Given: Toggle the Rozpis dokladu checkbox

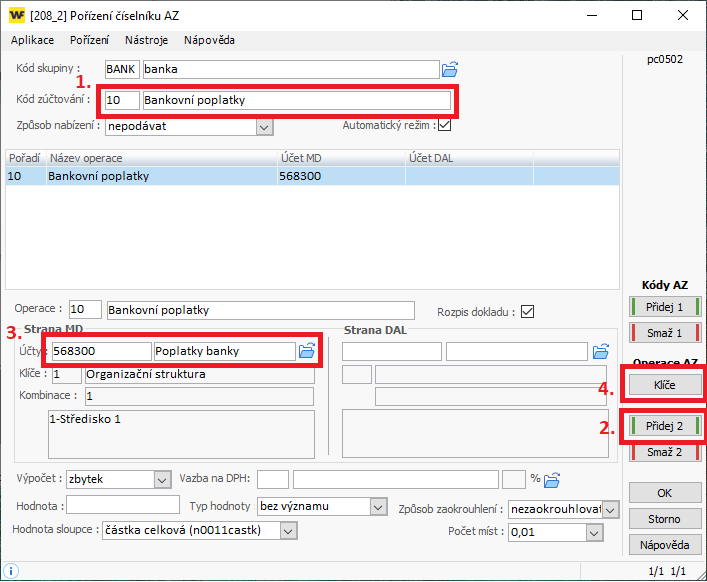Looking at the screenshot, I should click(x=527, y=310).
